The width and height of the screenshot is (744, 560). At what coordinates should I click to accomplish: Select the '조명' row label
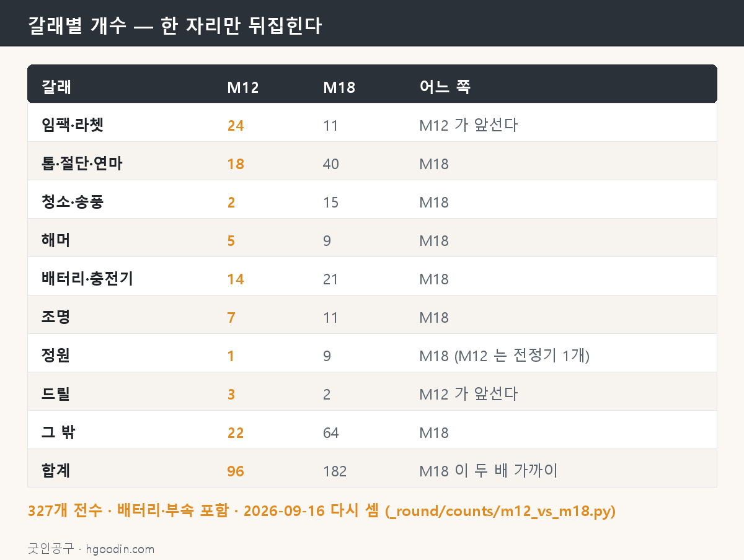[x=56, y=317]
